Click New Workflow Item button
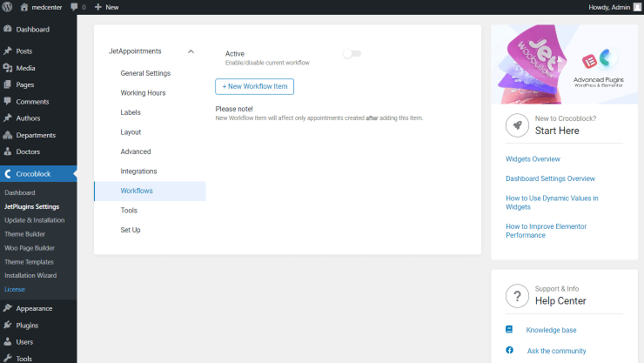The width and height of the screenshot is (644, 363). click(x=255, y=87)
